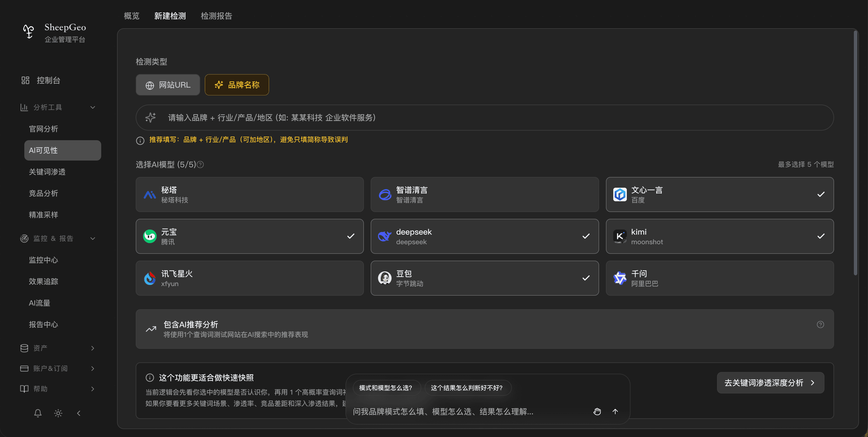Click the 秘塔 model logo
The image size is (868, 437).
[x=150, y=194]
